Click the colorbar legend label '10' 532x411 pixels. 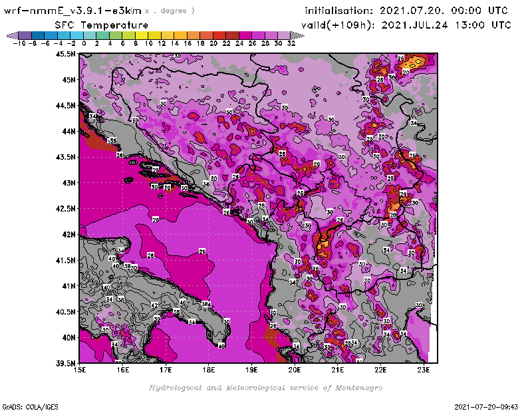[148, 43]
